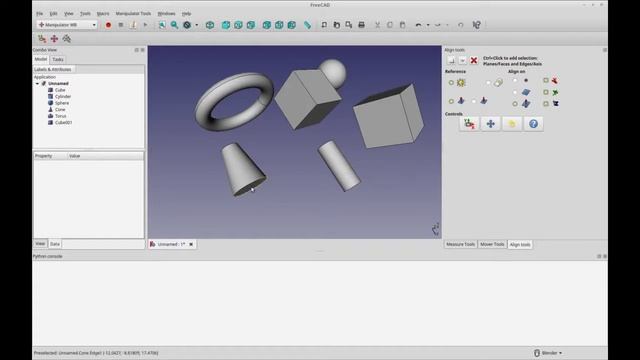
Task: Set rear view
Action: (267, 25)
